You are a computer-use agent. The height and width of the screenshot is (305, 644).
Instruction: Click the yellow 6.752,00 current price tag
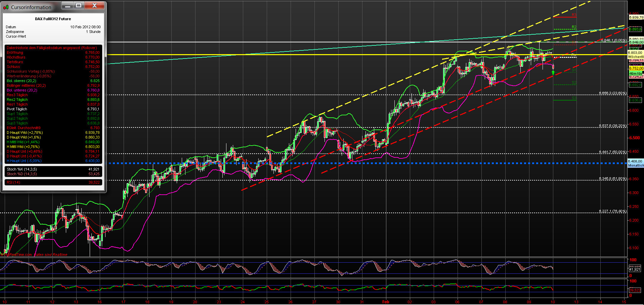[x=636, y=68]
